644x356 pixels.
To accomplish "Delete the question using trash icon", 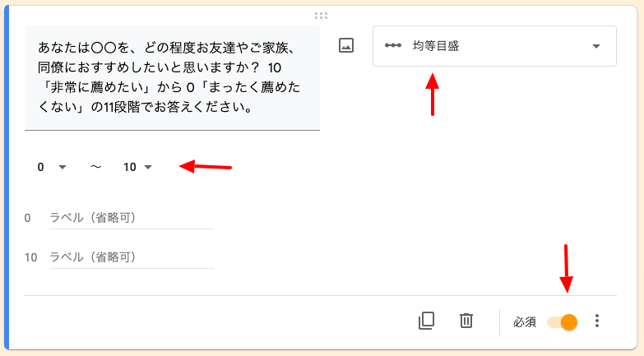I will pos(466,321).
